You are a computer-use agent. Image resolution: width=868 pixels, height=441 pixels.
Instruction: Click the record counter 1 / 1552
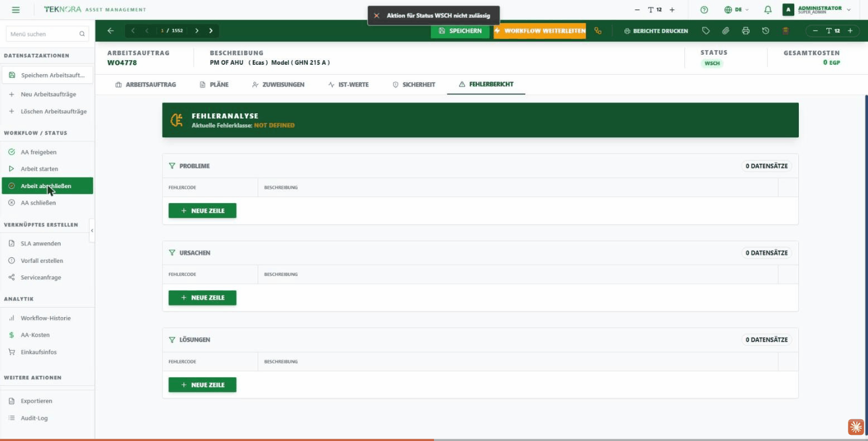click(x=172, y=31)
